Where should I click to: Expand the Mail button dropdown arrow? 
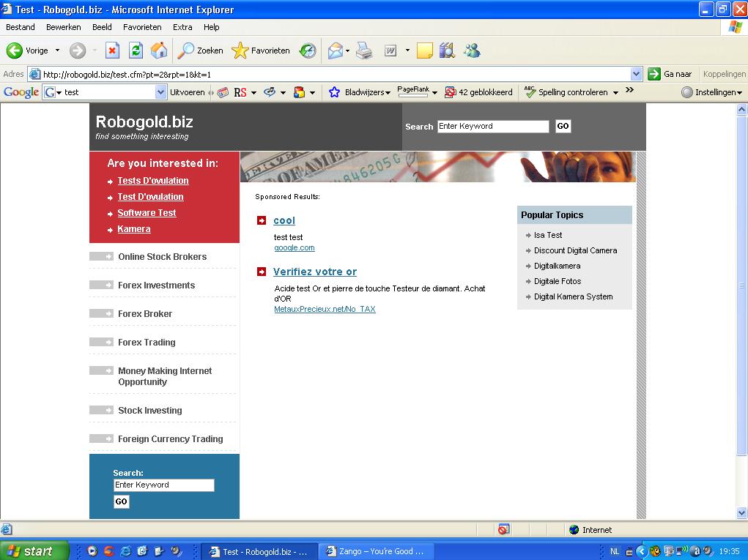(347, 50)
